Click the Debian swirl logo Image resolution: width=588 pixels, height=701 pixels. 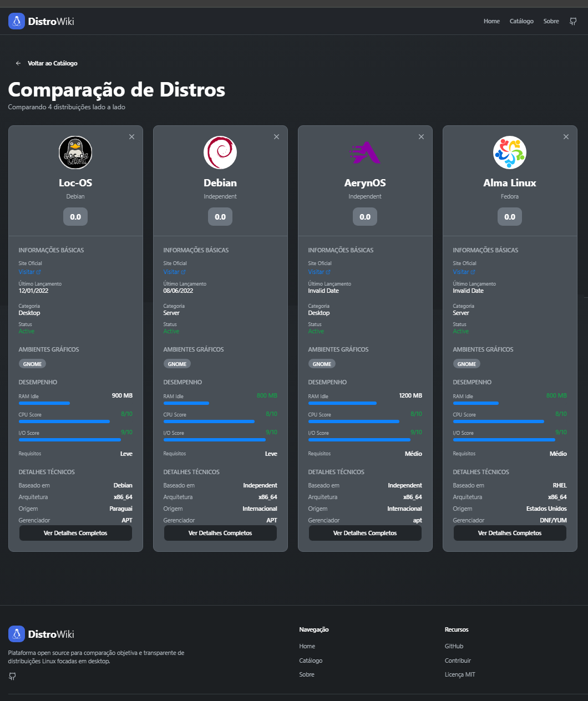(x=220, y=153)
